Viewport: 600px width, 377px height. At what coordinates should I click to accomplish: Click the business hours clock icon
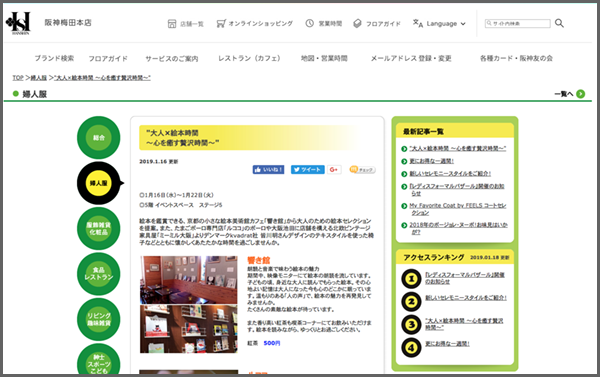[x=310, y=23]
